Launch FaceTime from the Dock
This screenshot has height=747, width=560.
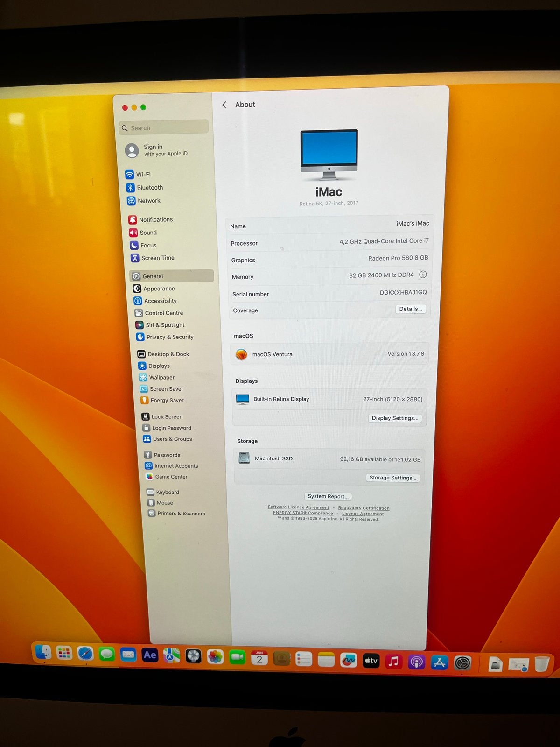(x=238, y=657)
